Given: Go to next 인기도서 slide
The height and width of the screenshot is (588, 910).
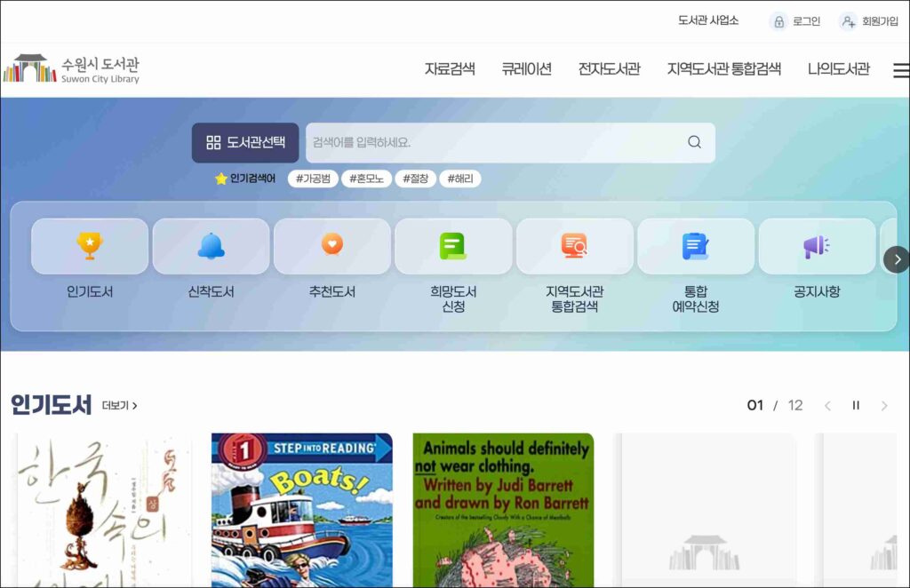Looking at the screenshot, I should pyautogui.click(x=883, y=406).
